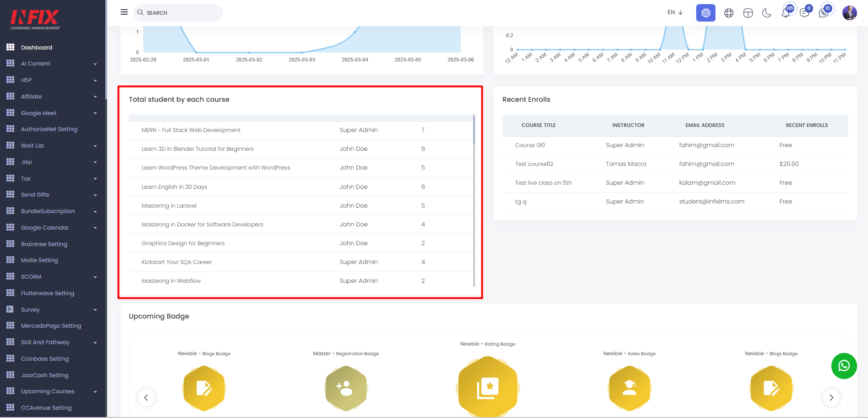Expand Google Meet sidebar menu

point(53,113)
